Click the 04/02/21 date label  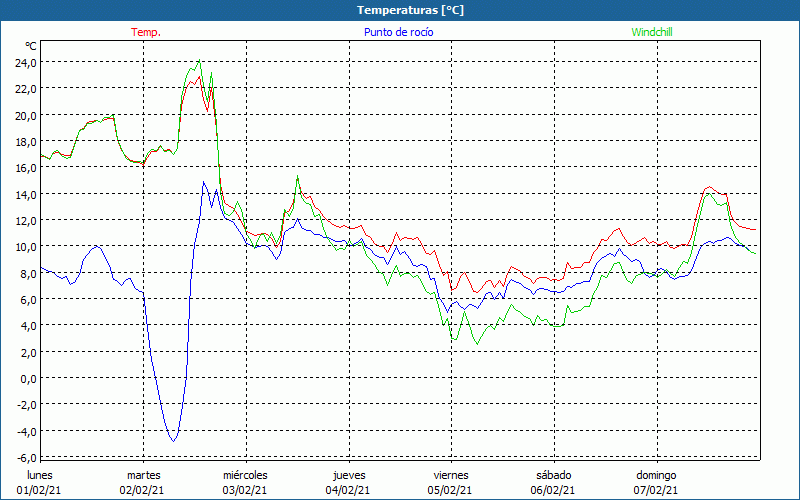(x=348, y=490)
